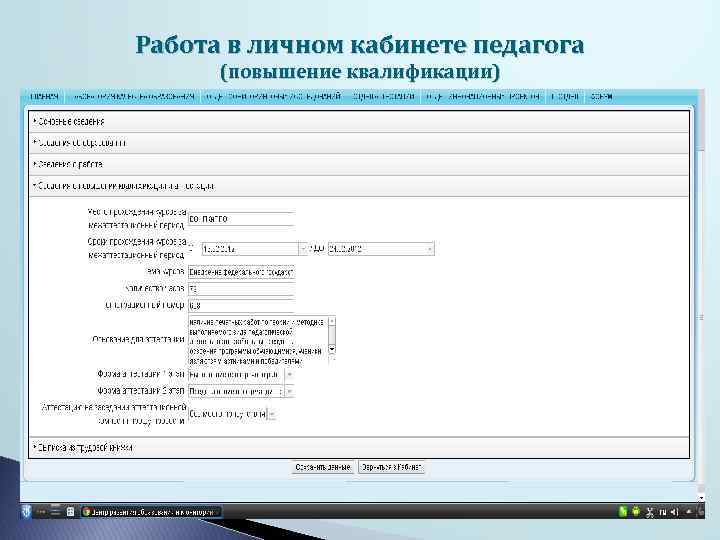Click the text area scroll-up arrow
The width and height of the screenshot is (720, 540).
[x=332, y=321]
